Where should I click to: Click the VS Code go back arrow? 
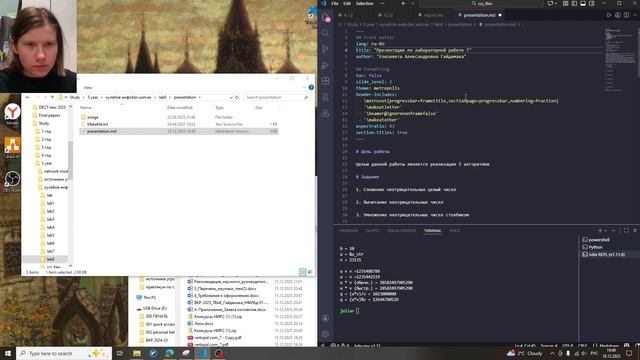coord(403,3)
